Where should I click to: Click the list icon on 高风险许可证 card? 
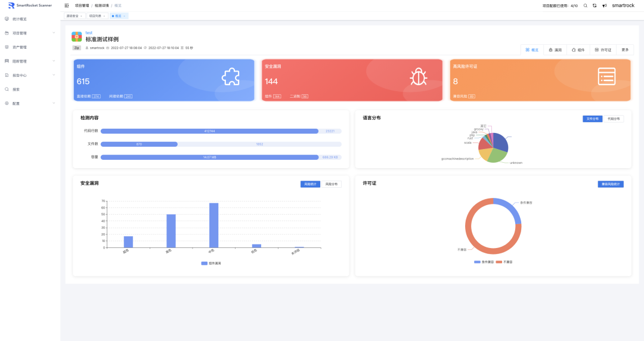pos(606,77)
